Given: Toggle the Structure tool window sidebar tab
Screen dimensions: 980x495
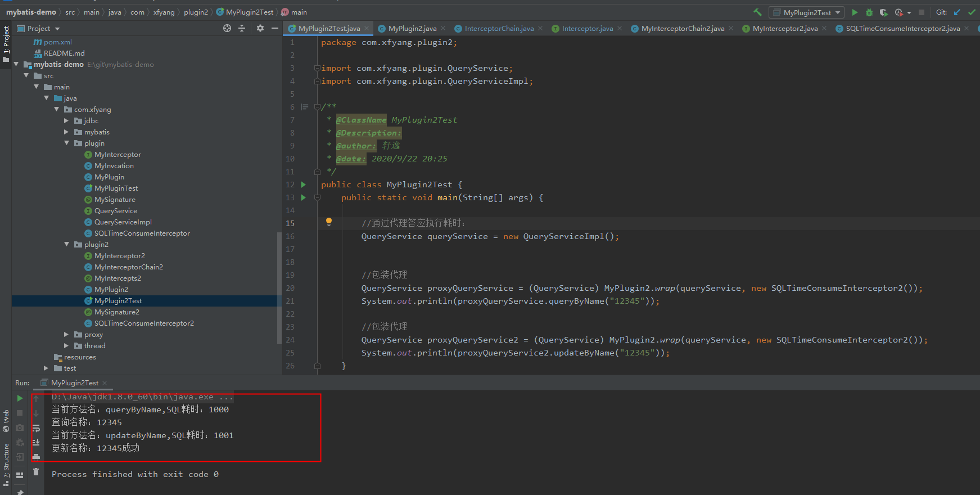Looking at the screenshot, I should [x=6, y=461].
